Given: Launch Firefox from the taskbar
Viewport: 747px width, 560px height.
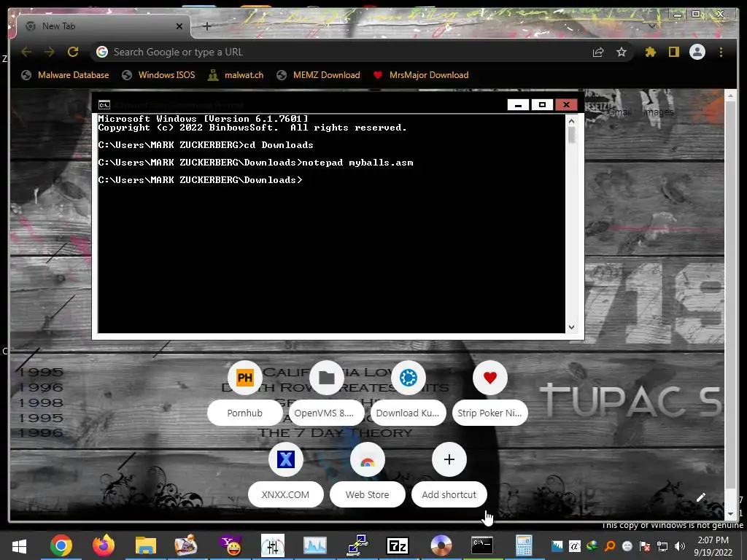Looking at the screenshot, I should 104,545.
